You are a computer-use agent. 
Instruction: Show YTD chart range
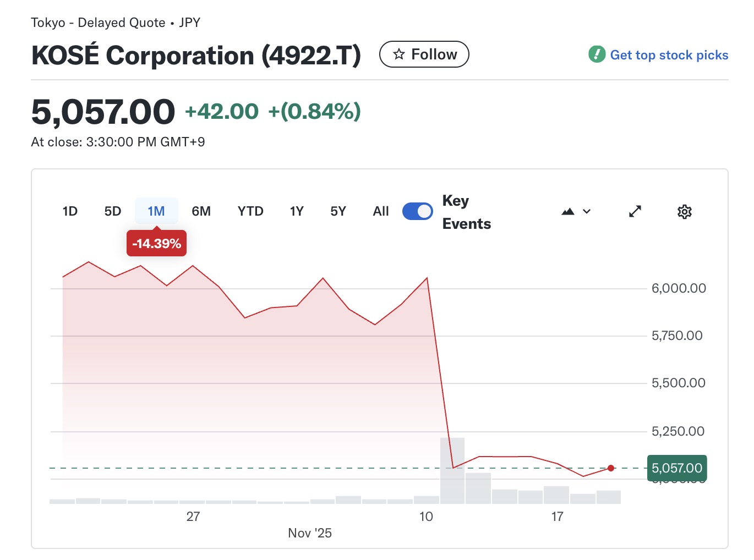[x=250, y=212]
